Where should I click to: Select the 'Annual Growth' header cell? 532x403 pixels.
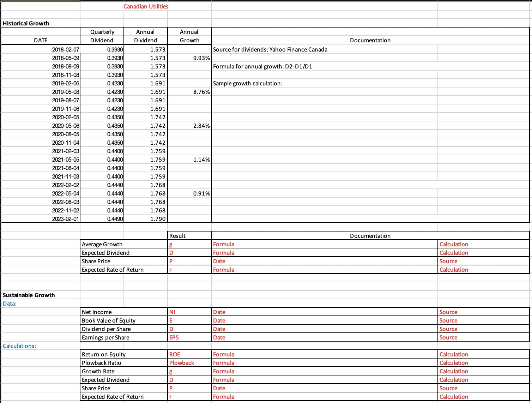(x=189, y=36)
